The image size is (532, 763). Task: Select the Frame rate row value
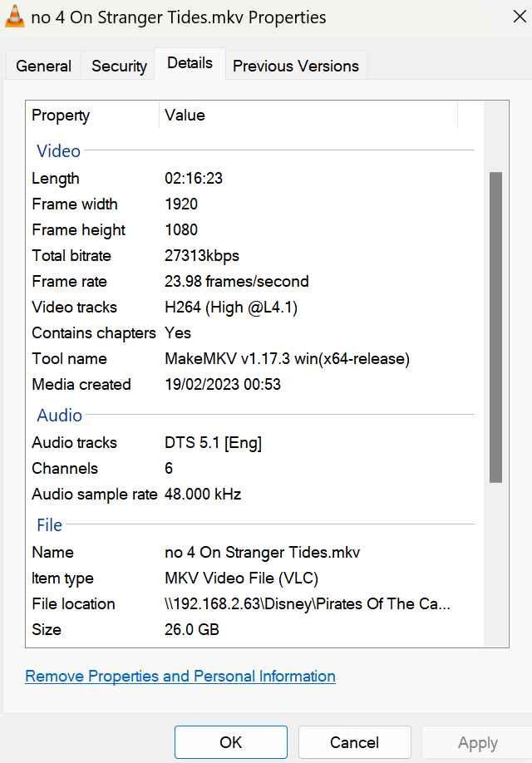(x=236, y=282)
